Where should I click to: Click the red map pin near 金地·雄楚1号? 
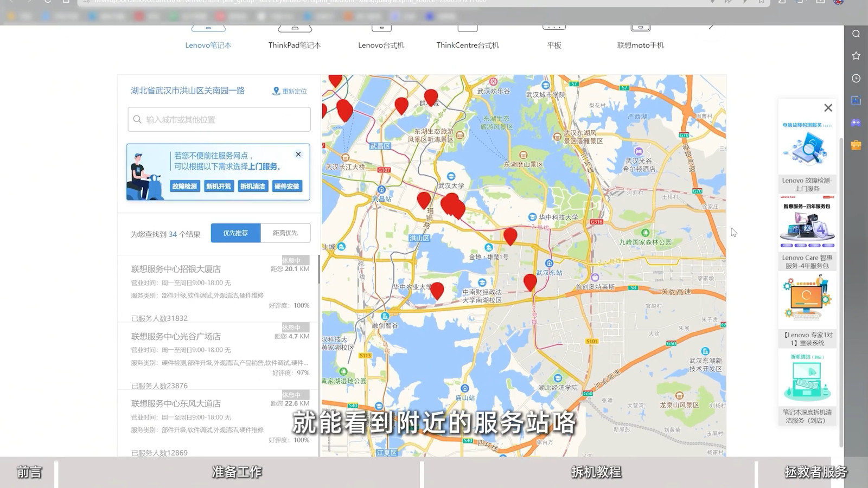(x=510, y=236)
